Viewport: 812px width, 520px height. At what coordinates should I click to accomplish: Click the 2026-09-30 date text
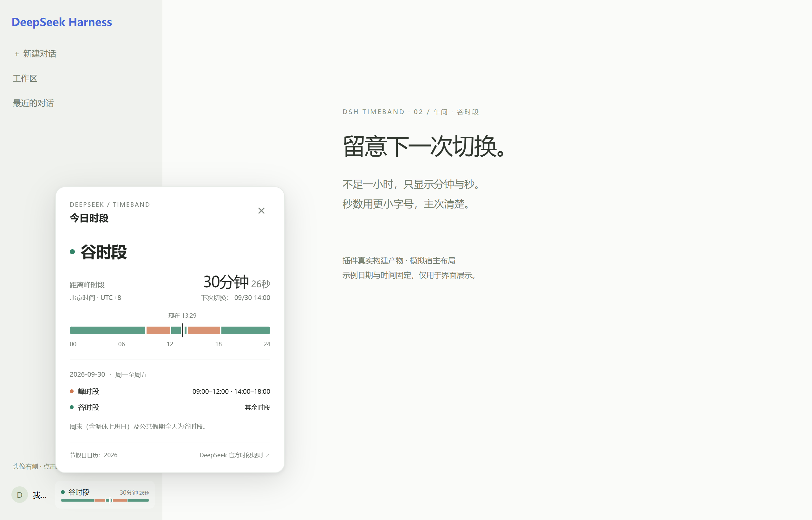point(88,374)
